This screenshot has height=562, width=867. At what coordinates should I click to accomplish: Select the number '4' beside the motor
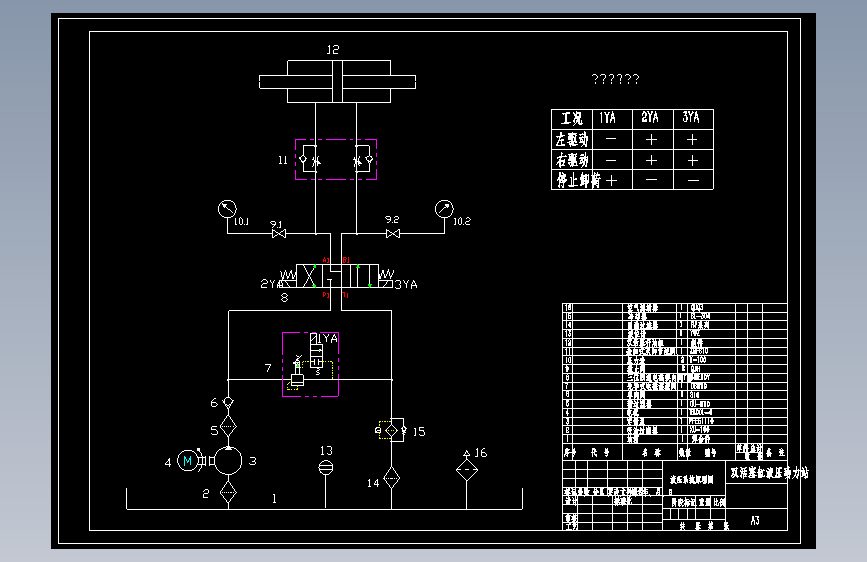pos(168,462)
